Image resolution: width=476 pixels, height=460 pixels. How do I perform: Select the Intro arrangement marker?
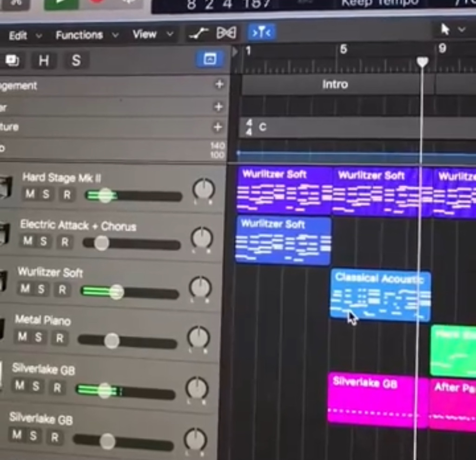click(335, 85)
